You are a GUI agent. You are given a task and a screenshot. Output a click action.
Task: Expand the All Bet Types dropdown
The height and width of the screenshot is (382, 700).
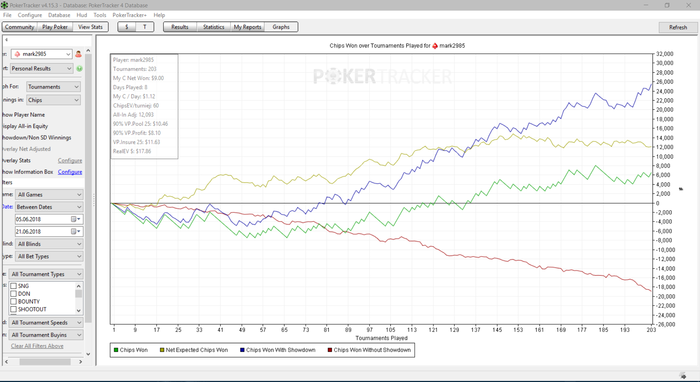[49, 257]
